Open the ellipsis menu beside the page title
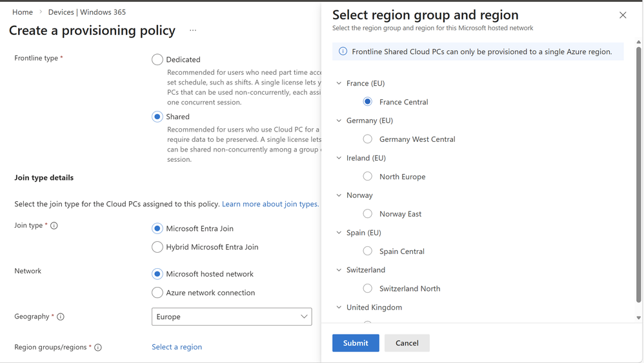Image resolution: width=644 pixels, height=363 pixels. (x=193, y=30)
